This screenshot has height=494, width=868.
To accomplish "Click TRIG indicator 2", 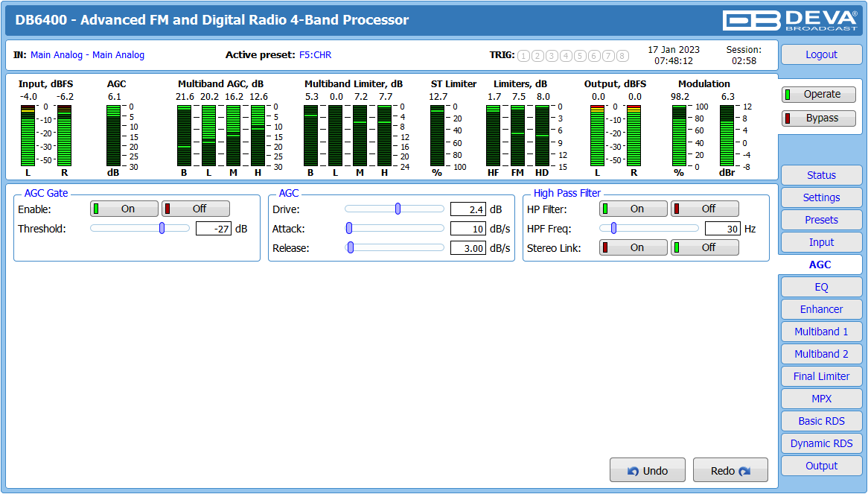I will pyautogui.click(x=537, y=55).
